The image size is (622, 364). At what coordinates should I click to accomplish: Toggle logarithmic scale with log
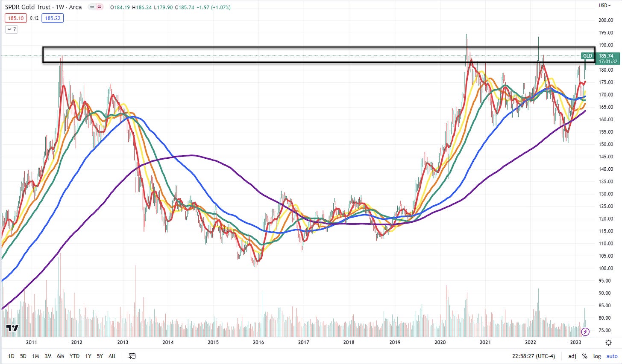point(597,356)
